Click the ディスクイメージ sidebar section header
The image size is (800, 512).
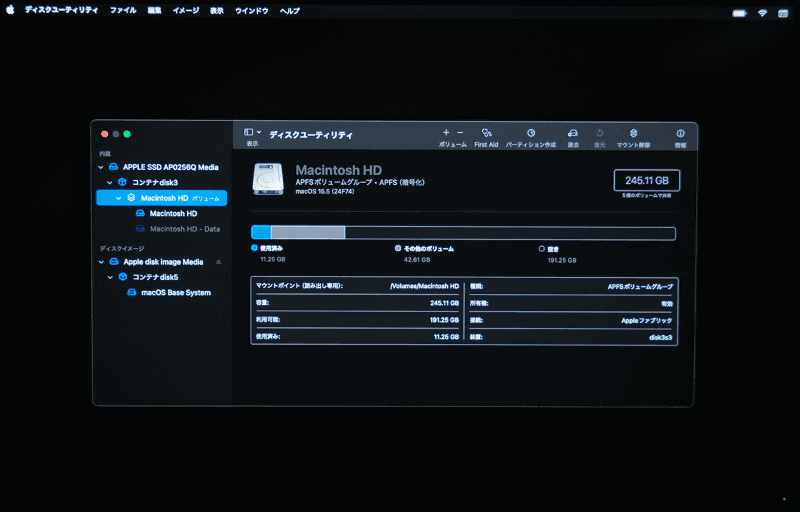(x=122, y=248)
